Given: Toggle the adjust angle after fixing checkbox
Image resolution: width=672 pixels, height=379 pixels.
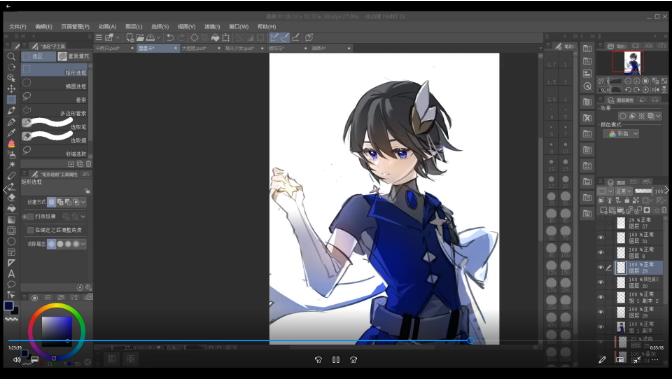Looking at the screenshot, I should 30,230.
